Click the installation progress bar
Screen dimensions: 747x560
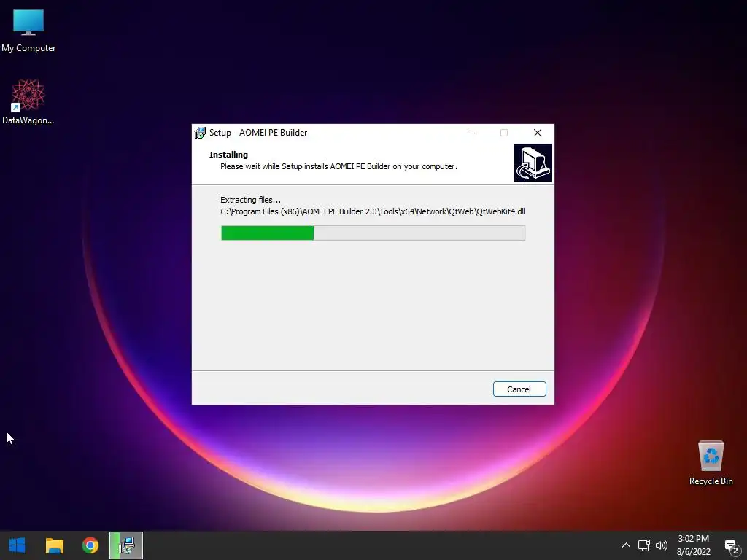[x=373, y=233]
